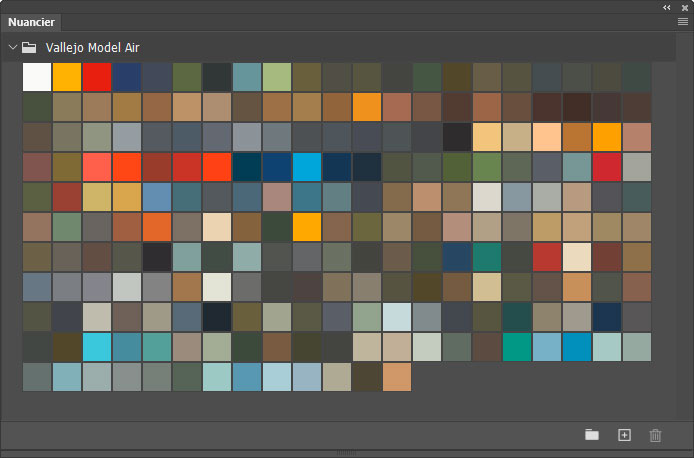Select the red swatch in the top row

coord(97,77)
